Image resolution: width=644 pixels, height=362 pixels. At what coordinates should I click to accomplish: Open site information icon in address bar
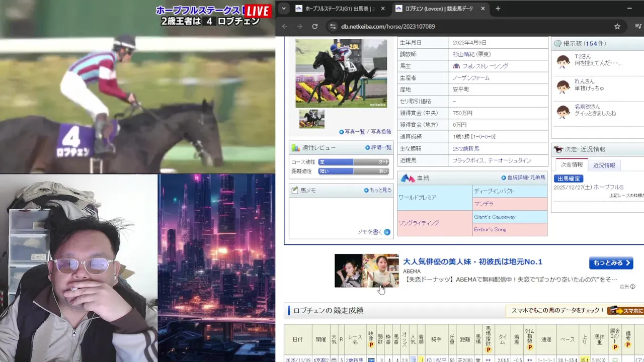tap(333, 27)
